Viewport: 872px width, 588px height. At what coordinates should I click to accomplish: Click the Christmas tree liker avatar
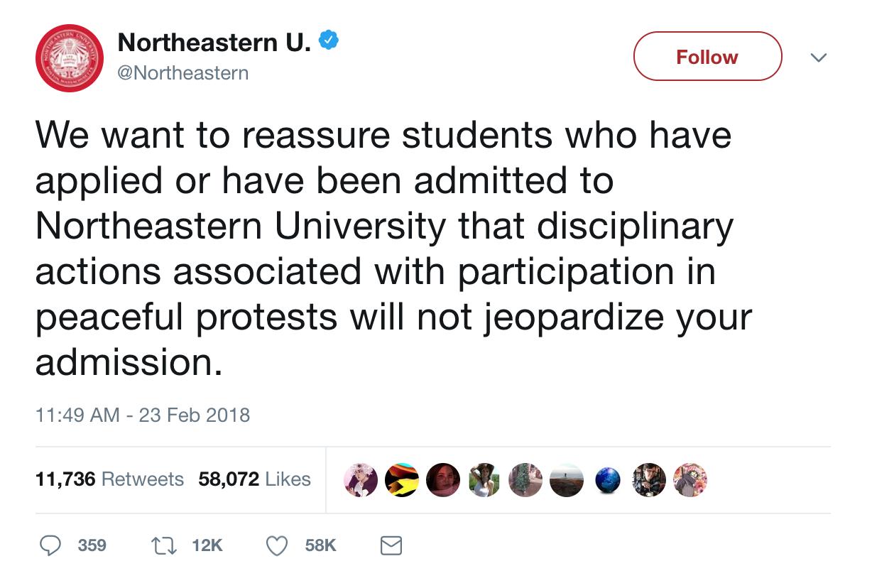tap(525, 481)
